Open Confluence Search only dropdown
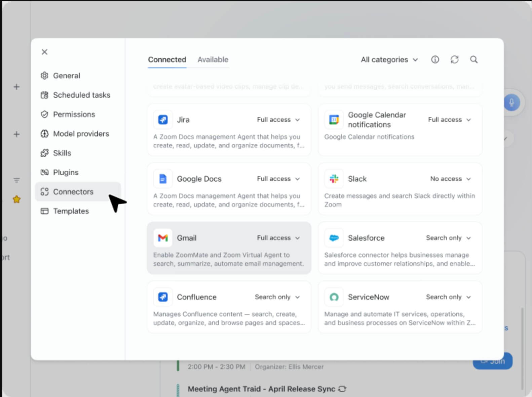This screenshot has width=532, height=397. pos(277,297)
